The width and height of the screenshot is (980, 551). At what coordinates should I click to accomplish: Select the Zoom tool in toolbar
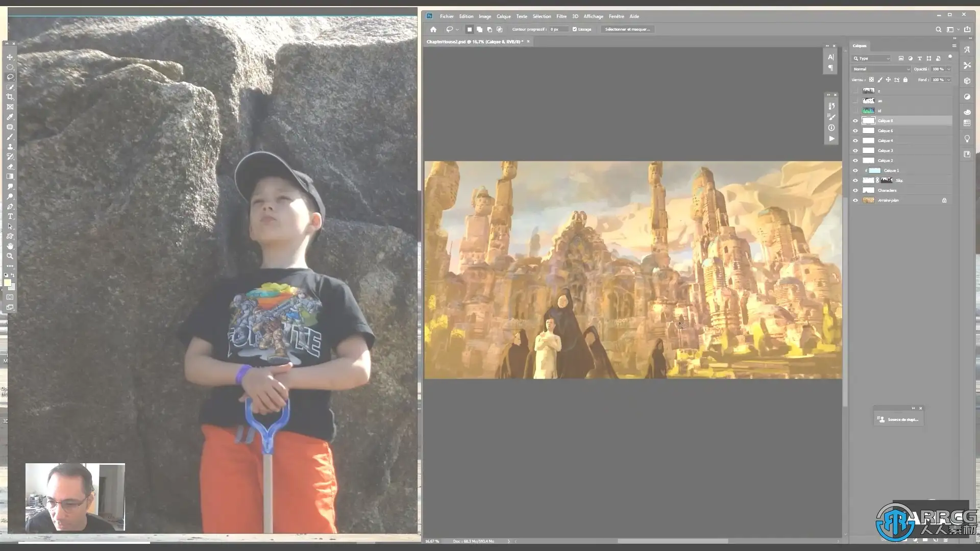click(10, 256)
